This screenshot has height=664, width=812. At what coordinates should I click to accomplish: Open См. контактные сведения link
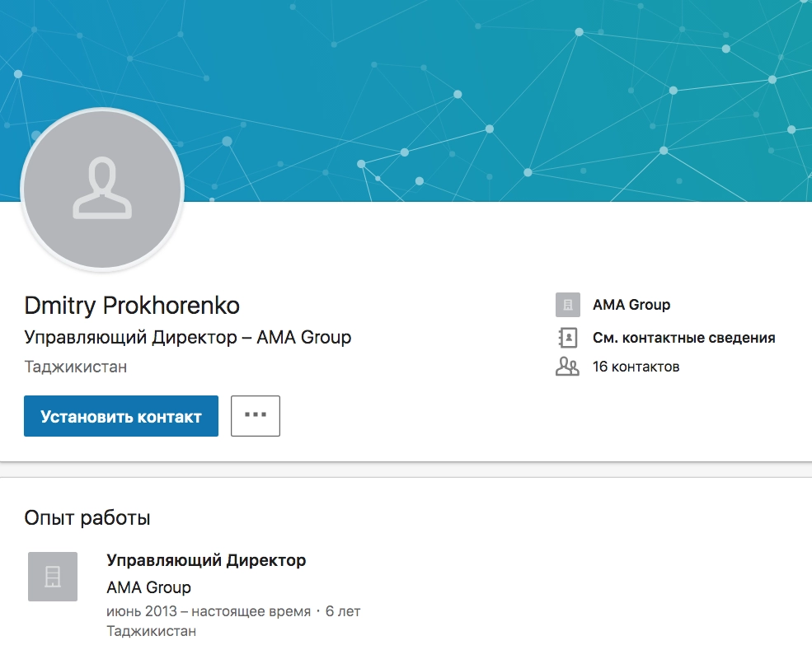683,338
